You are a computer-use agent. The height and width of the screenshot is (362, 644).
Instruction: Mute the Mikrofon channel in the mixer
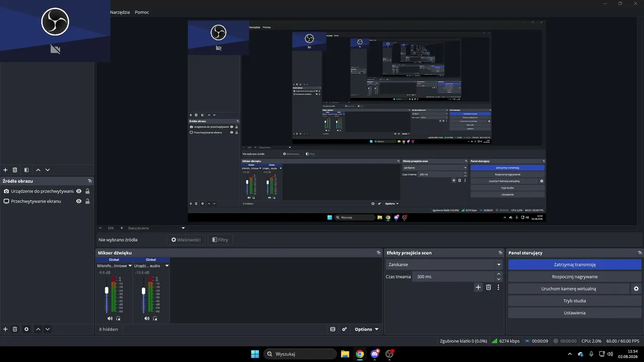tap(110, 318)
